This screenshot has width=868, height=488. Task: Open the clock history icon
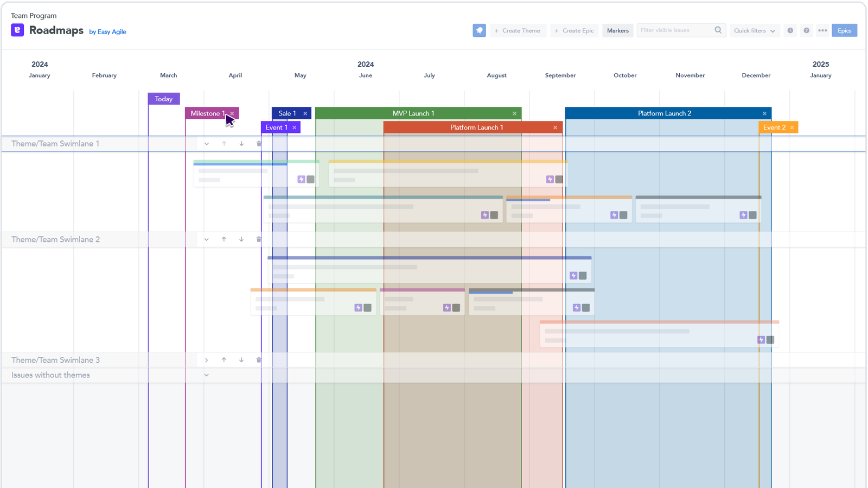790,30
